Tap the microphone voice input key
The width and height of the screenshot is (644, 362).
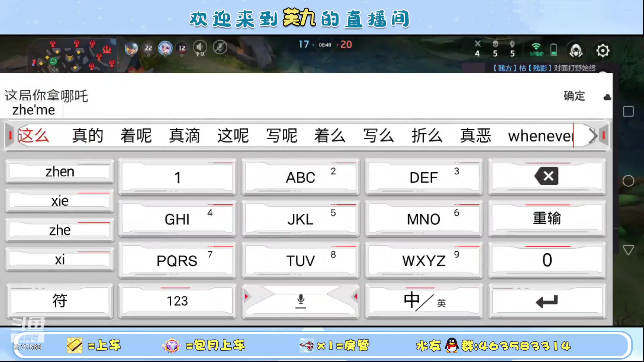301,301
